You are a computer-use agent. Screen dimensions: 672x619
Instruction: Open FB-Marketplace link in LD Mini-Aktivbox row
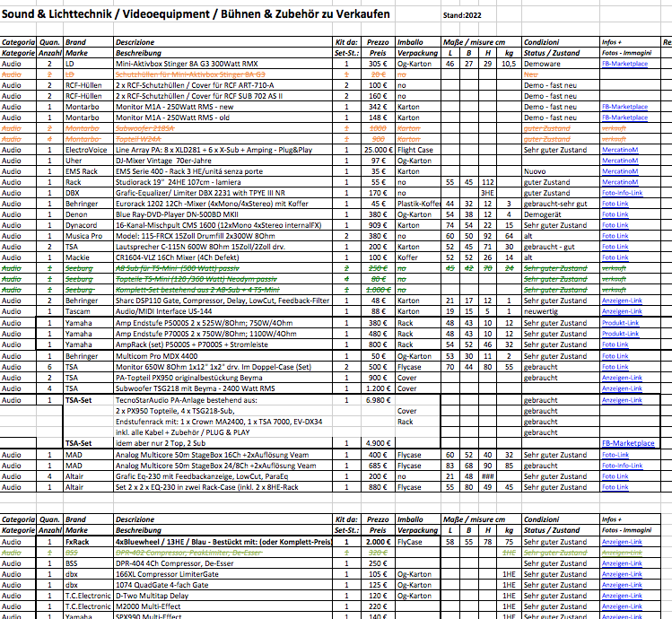click(624, 64)
